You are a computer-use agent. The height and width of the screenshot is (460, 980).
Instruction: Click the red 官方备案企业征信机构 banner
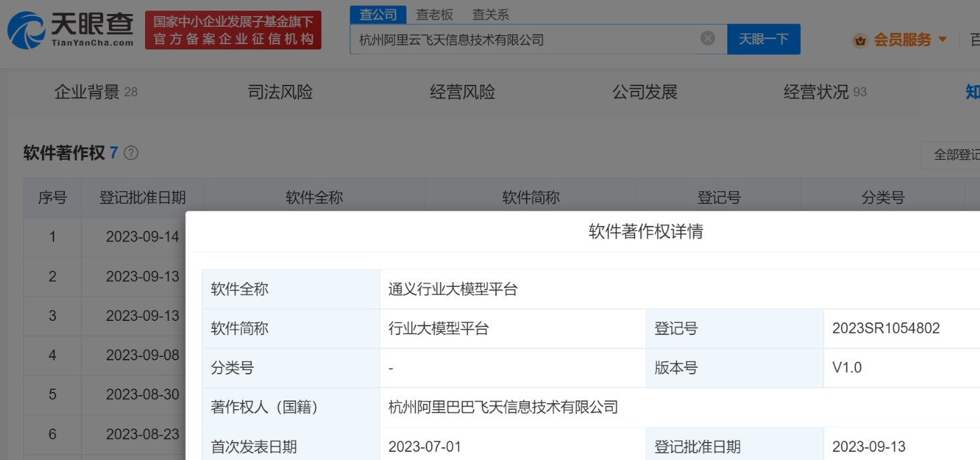point(233,30)
